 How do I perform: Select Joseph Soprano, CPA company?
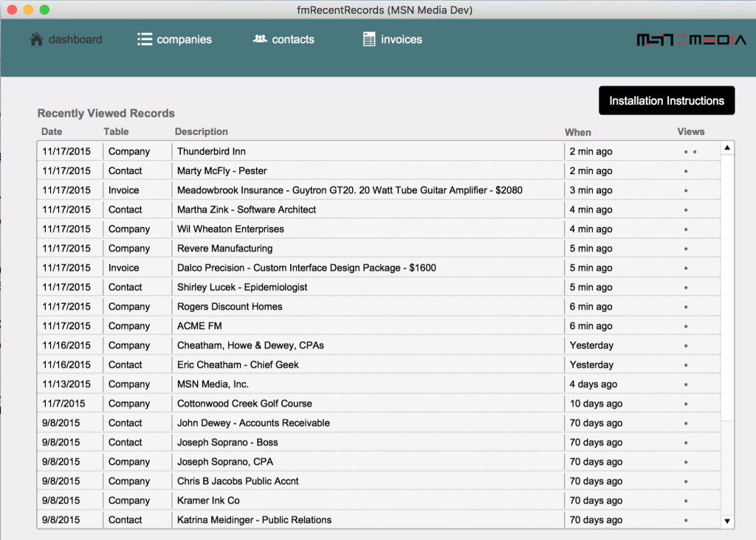point(379,462)
